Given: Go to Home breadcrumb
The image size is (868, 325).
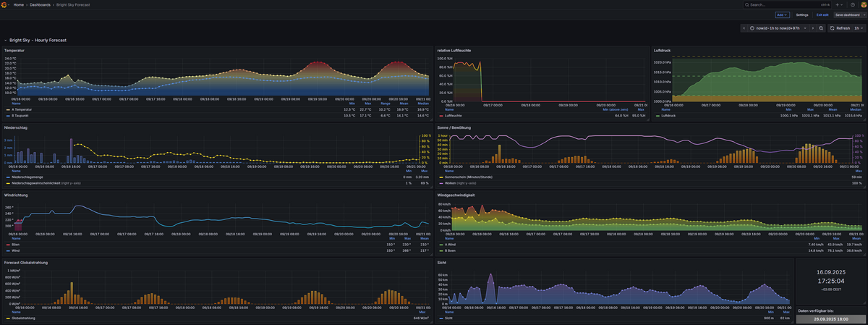Looking at the screenshot, I should (18, 4).
